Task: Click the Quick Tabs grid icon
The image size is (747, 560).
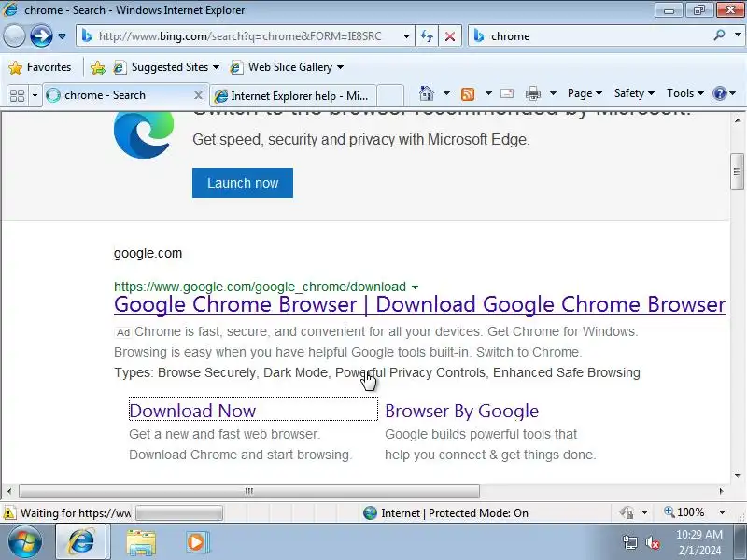Action: 17,96
